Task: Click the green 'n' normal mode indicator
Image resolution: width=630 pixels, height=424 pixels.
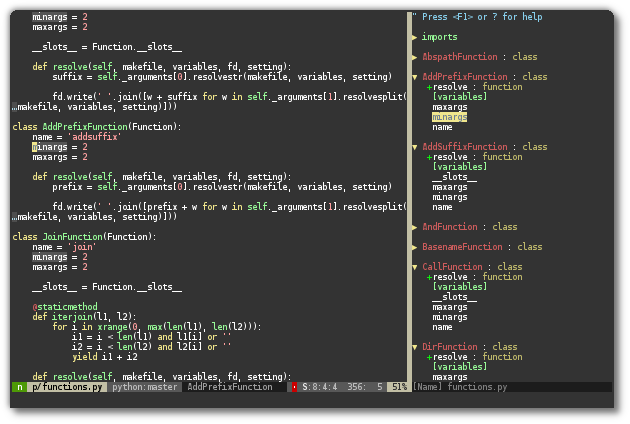Action: click(x=19, y=387)
